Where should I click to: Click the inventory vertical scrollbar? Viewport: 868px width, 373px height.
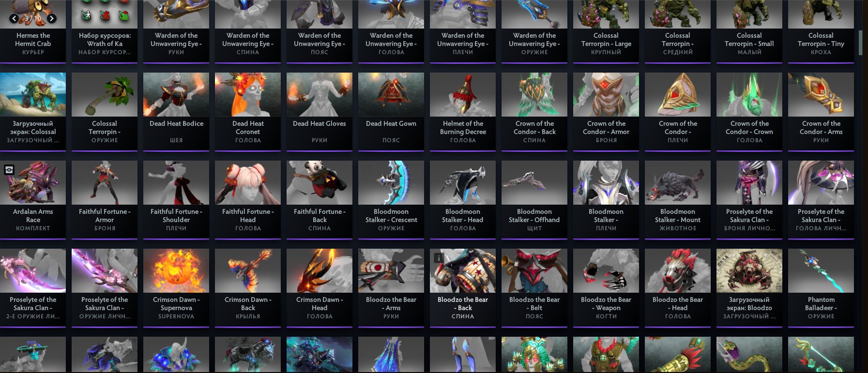pyautogui.click(x=860, y=43)
